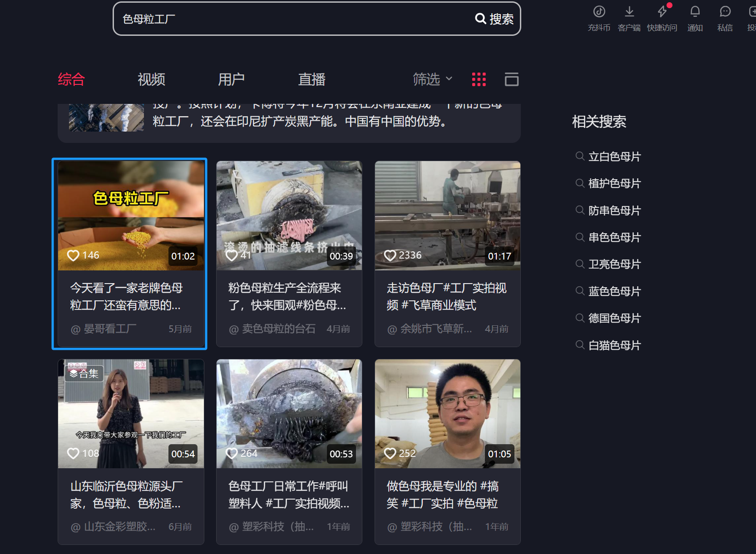The image size is (756, 554).
Task: Expand the 筛选 filter dropdown
Action: [x=433, y=79]
